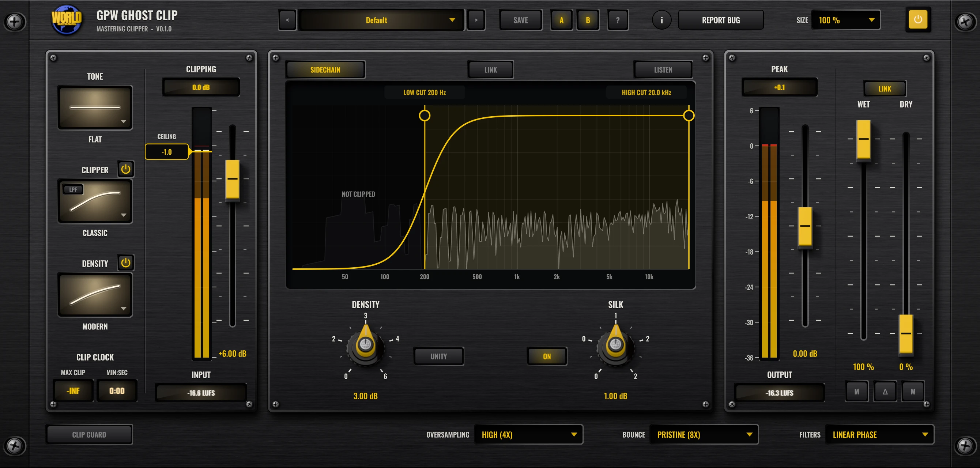The image size is (980, 468).
Task: Enable the Sidechain toggle
Action: pyautogui.click(x=325, y=69)
